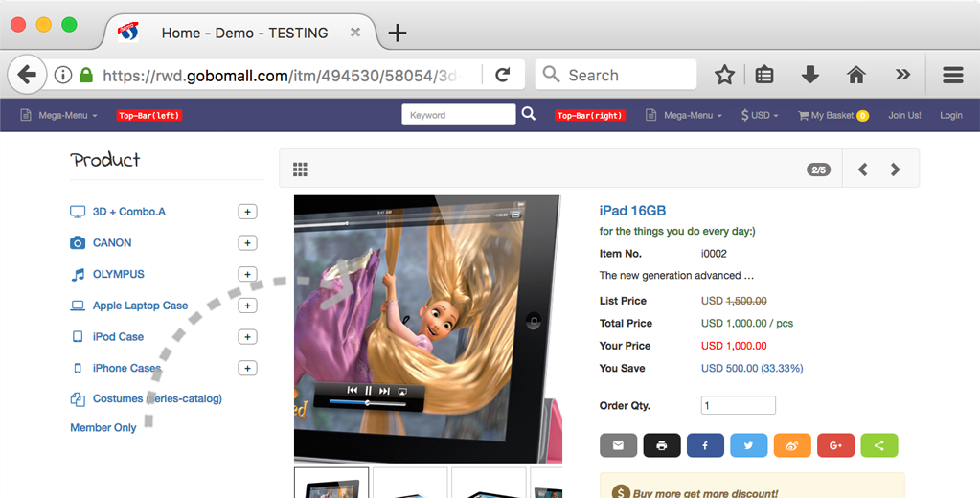Open My Basket
980x498 pixels.
pos(833,115)
